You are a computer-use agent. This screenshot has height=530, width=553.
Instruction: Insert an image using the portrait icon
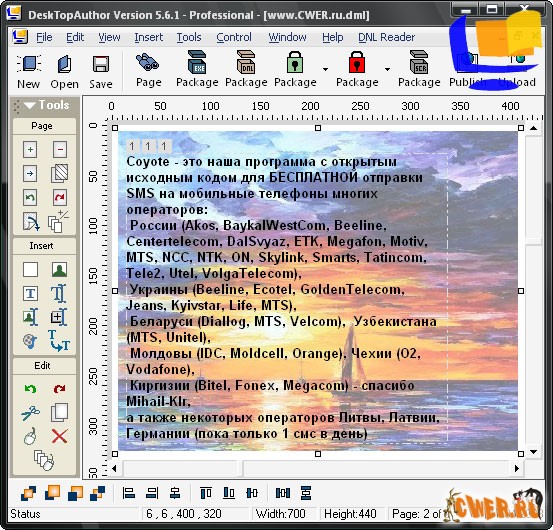click(60, 270)
